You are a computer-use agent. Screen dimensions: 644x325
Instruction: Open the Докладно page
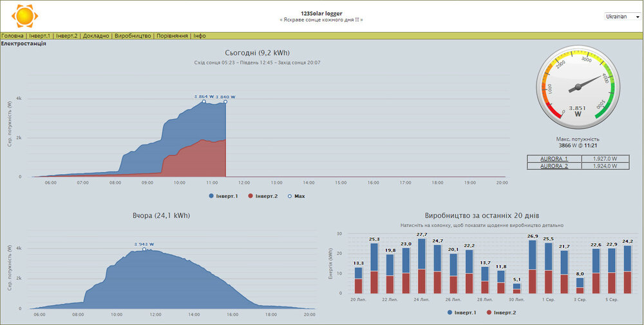tap(96, 36)
